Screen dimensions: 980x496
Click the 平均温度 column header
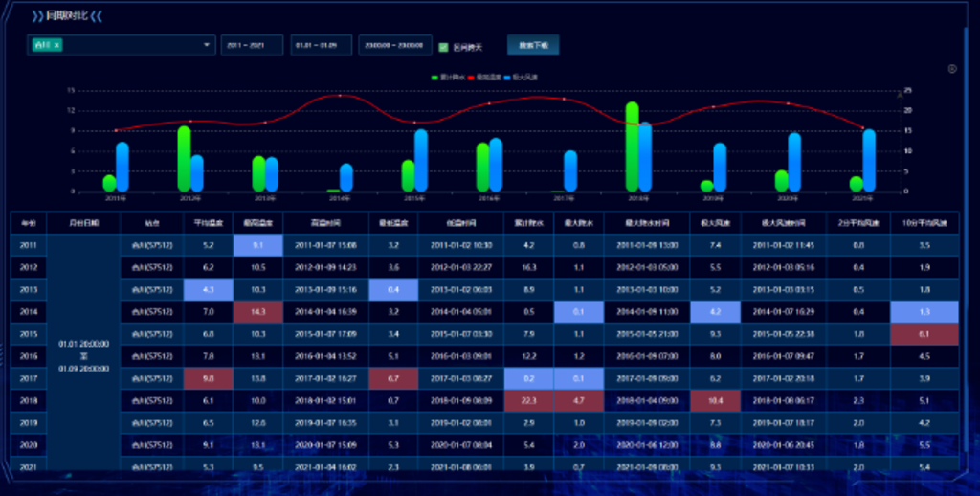pos(208,223)
